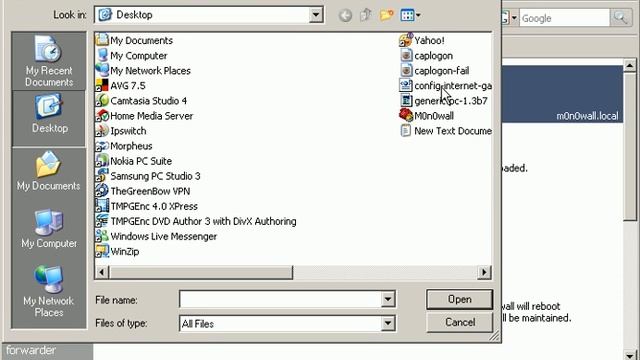Click the File name input field
This screenshot has width=640, height=360.
pos(280,300)
